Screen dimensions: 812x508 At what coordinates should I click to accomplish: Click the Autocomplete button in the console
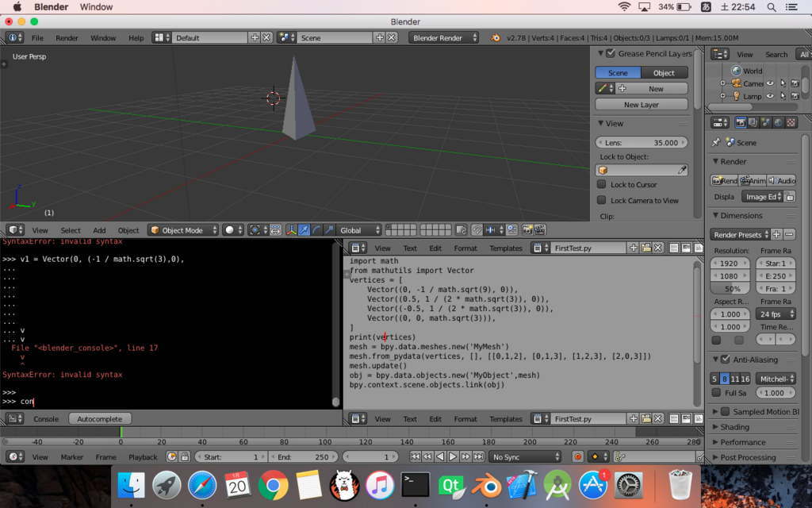click(99, 418)
